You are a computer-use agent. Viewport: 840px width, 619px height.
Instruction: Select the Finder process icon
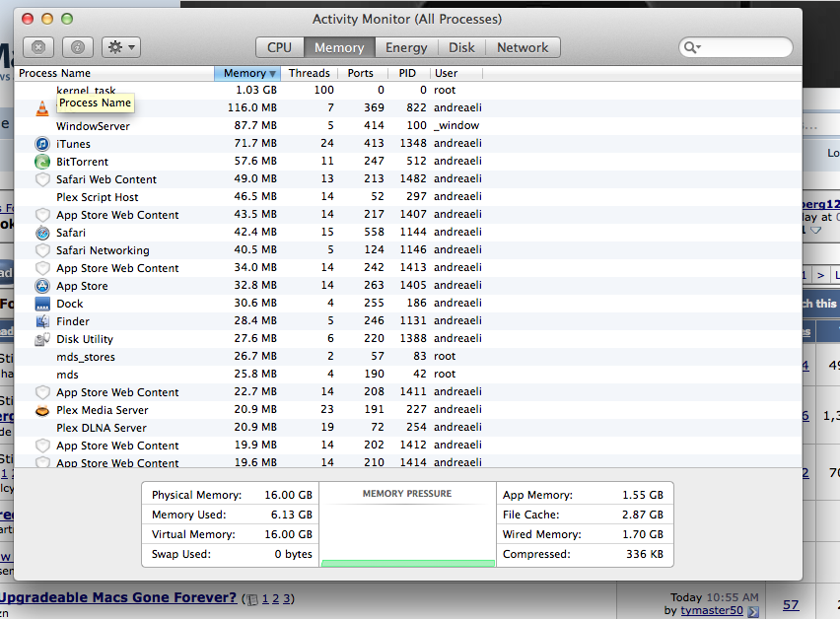click(42, 321)
